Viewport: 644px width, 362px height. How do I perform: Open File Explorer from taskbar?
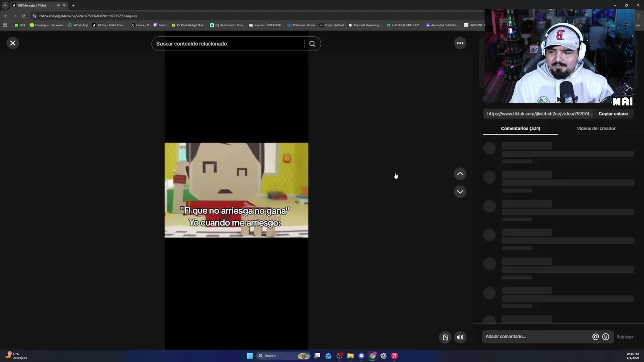point(351,356)
